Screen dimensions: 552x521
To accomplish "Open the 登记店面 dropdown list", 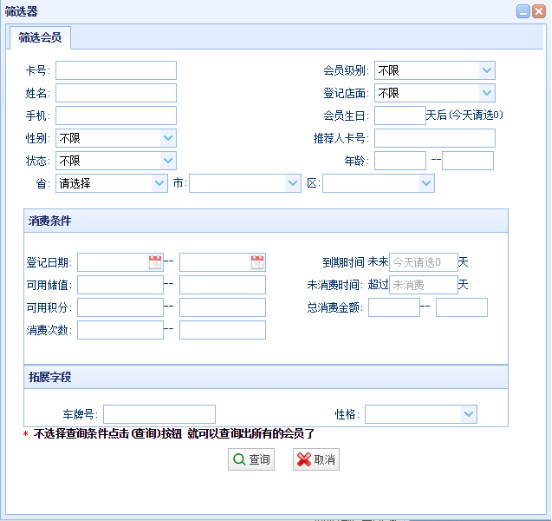I will point(487,93).
